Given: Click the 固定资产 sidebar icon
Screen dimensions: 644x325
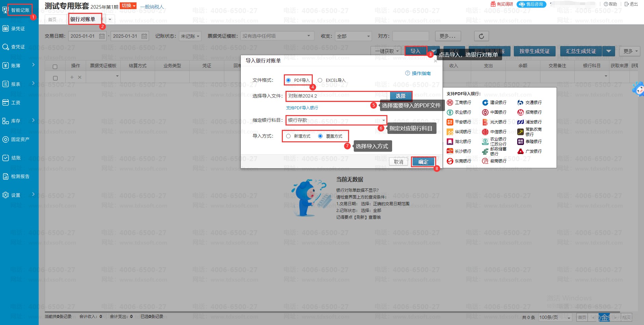Looking at the screenshot, I should [6, 139].
